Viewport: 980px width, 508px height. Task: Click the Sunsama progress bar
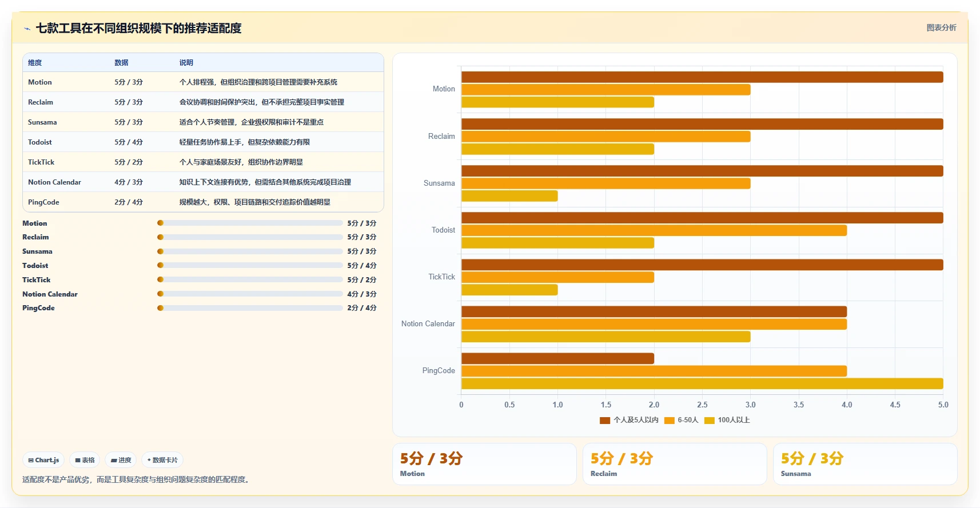(250, 251)
